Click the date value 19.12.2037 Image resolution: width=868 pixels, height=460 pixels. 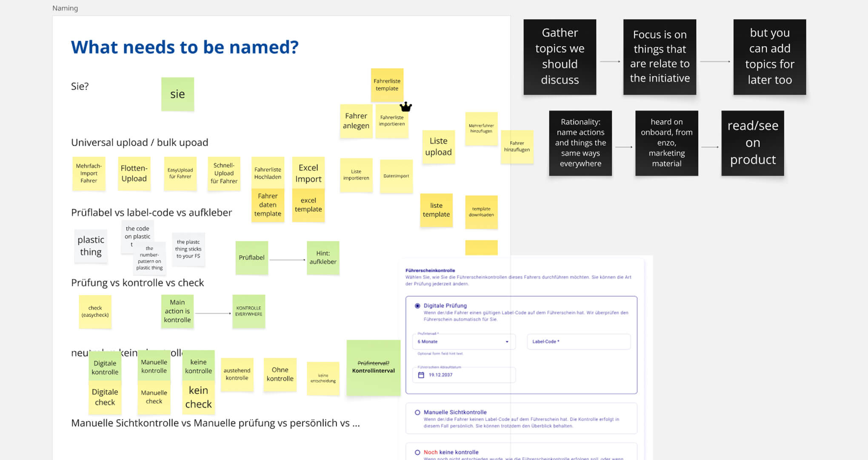point(440,375)
